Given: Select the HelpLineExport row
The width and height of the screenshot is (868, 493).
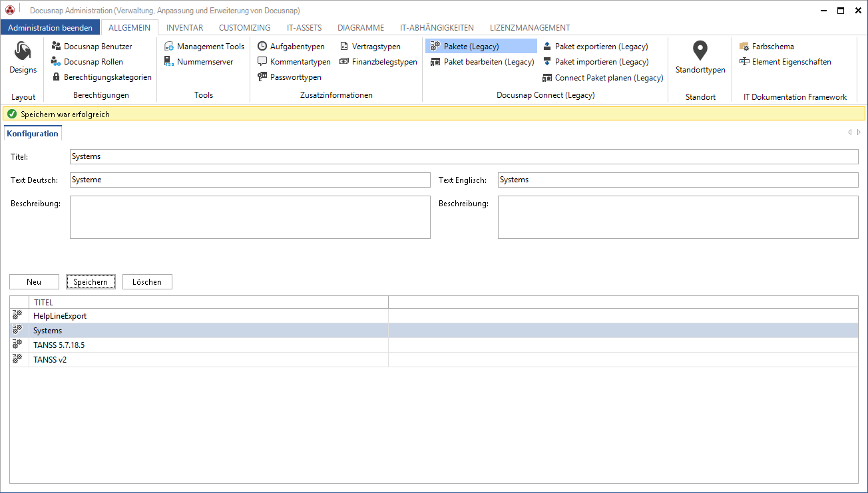Looking at the screenshot, I should point(434,316).
